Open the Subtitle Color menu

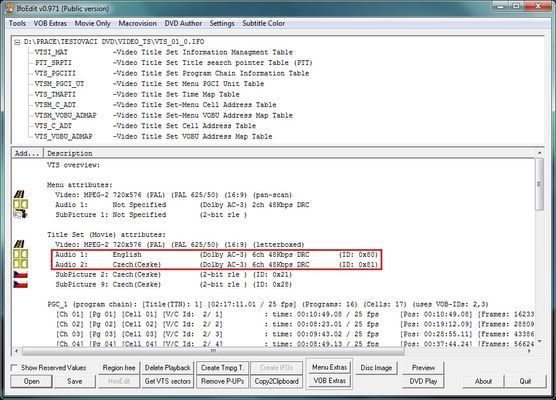pos(263,23)
